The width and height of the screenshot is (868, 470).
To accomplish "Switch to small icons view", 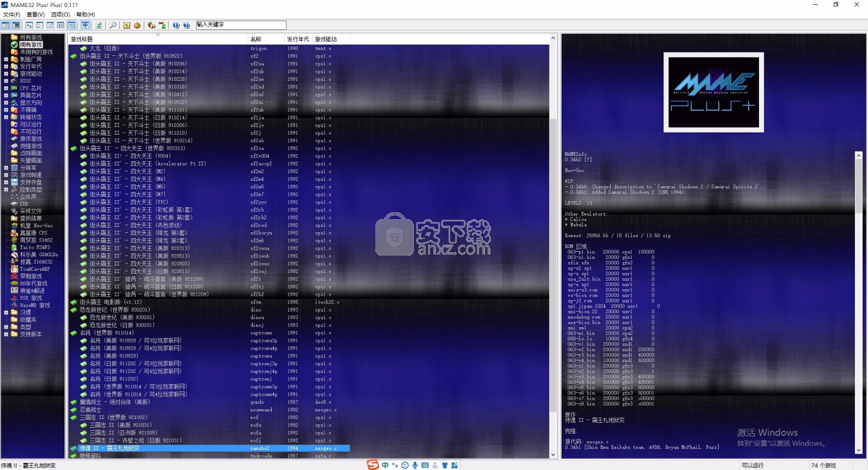I will (x=40, y=25).
